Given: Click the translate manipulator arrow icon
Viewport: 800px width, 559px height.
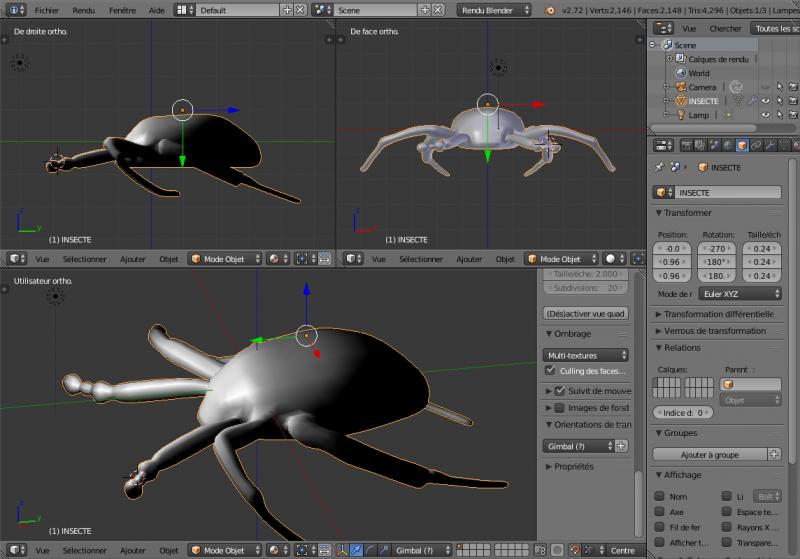Looking at the screenshot, I should [x=357, y=550].
